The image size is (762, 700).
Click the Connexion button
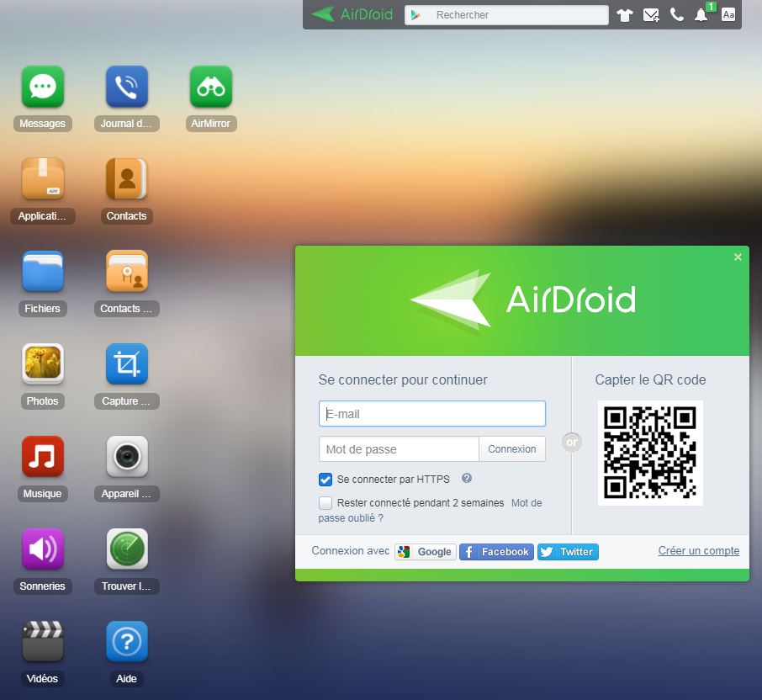pos(511,449)
